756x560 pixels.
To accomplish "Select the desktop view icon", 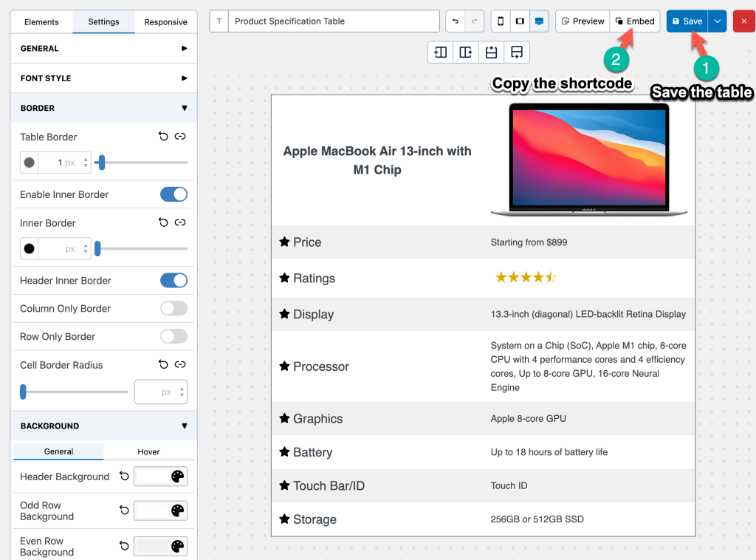I will (539, 21).
